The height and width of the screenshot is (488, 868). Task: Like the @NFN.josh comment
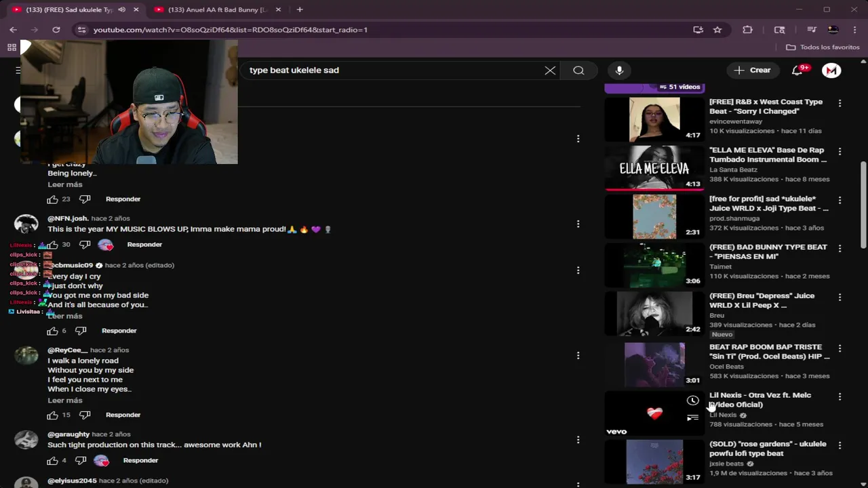point(52,245)
